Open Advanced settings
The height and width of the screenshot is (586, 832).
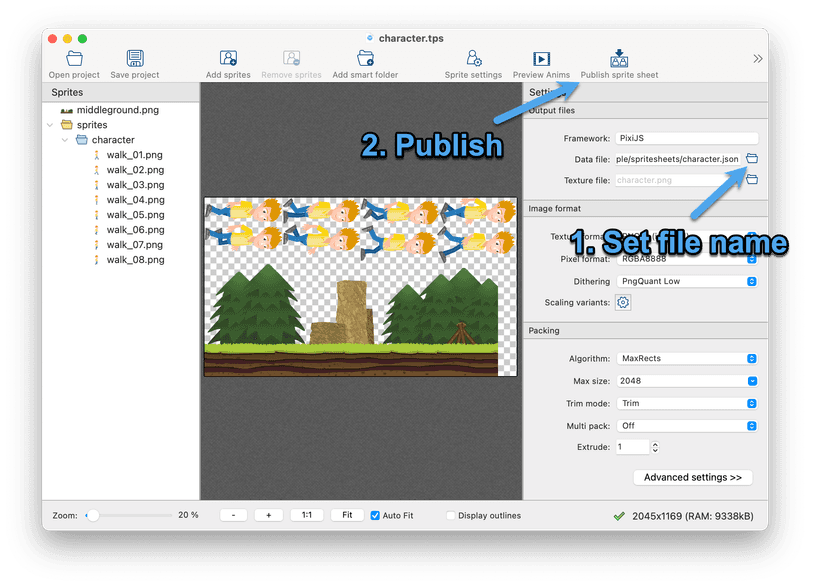692,477
